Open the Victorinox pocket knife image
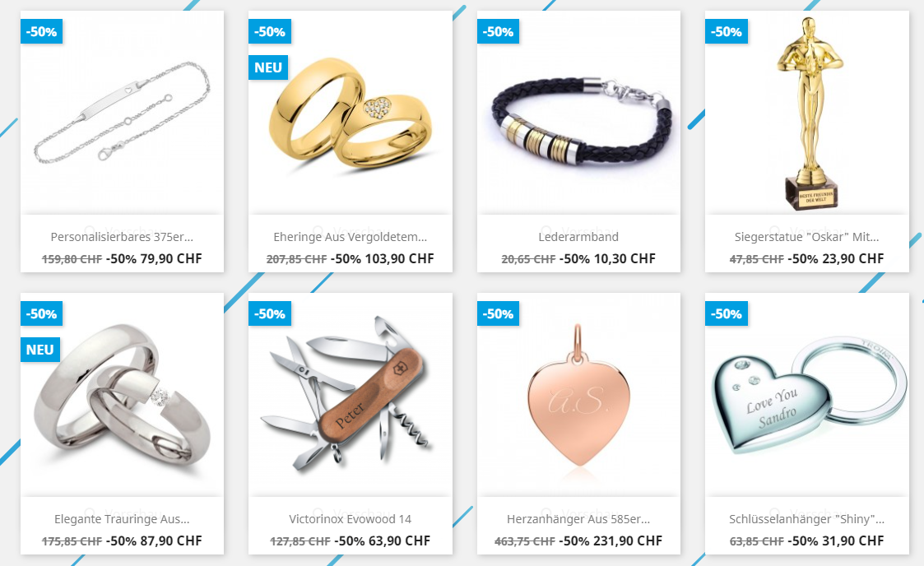Screen dimensions: 924x566 point(350,395)
